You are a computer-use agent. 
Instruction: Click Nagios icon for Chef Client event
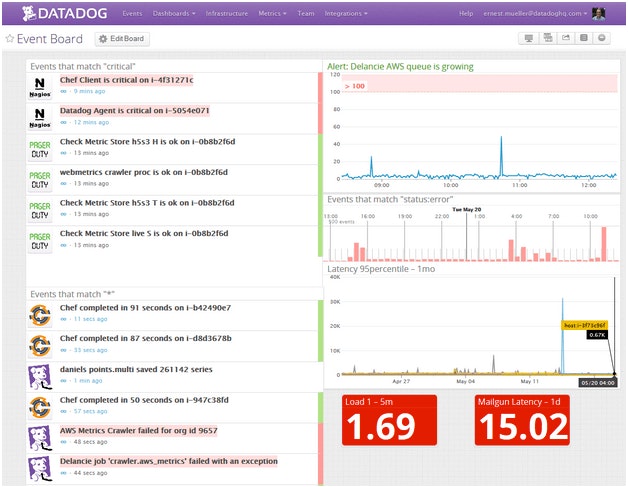(40, 85)
